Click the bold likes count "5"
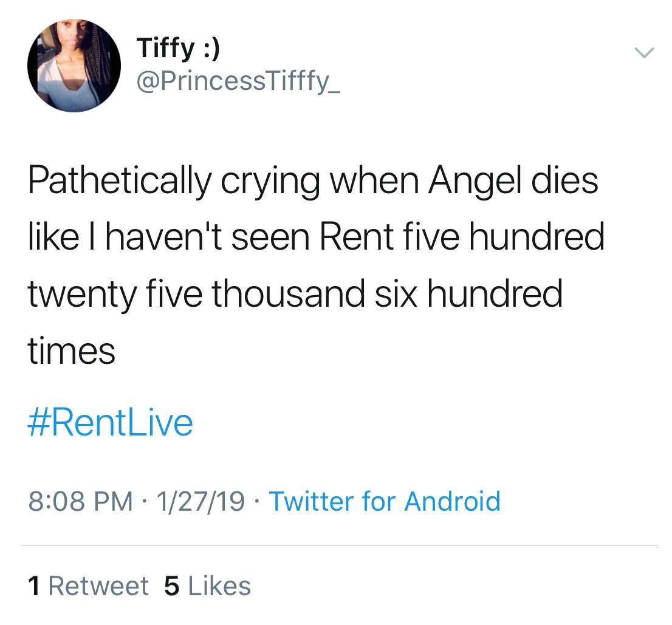This screenshot has height=625, width=672. (172, 586)
